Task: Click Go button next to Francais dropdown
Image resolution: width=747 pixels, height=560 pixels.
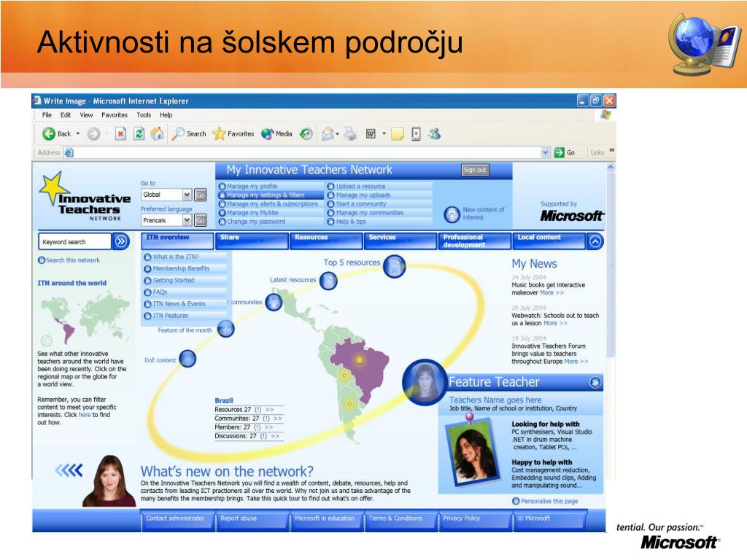Action: point(201,220)
